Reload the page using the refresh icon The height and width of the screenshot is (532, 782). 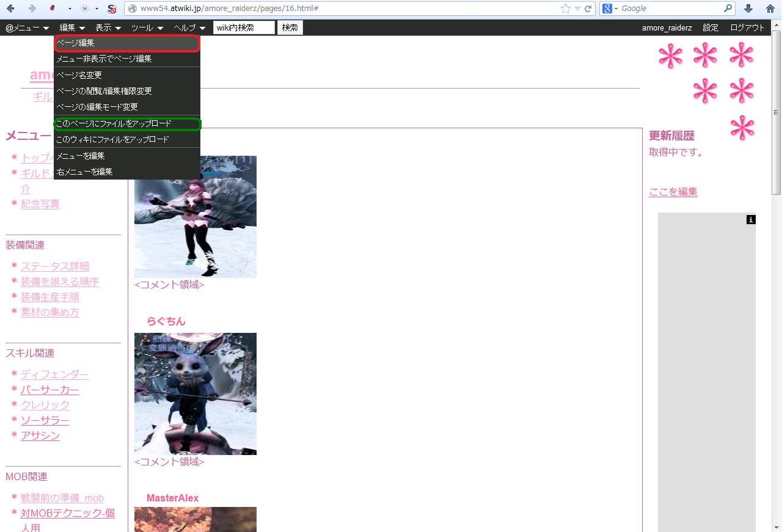pos(588,9)
